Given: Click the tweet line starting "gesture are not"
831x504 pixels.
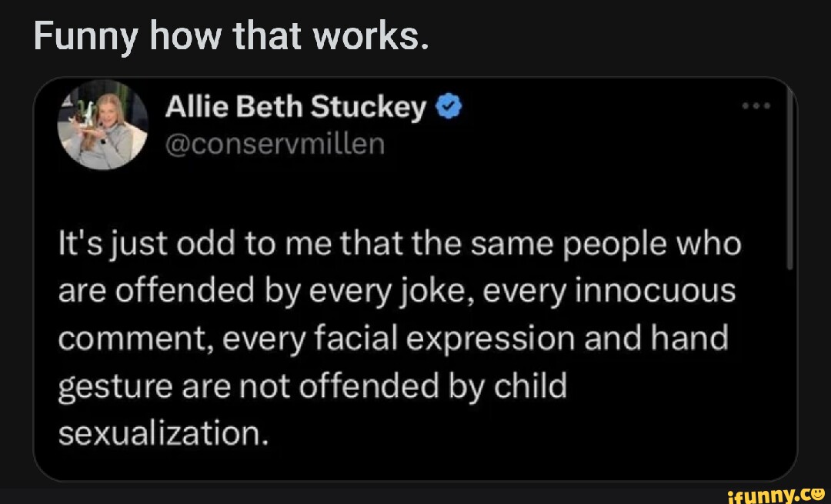Looking at the screenshot, I should pos(312,386).
